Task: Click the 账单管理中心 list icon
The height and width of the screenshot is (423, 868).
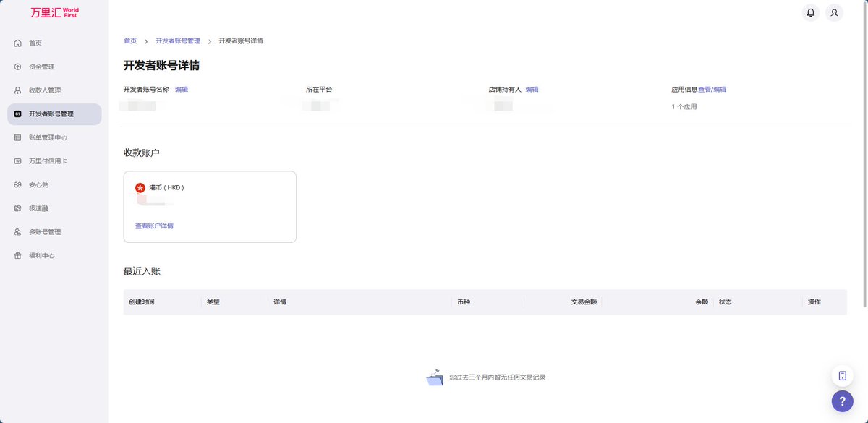Action: (x=18, y=137)
